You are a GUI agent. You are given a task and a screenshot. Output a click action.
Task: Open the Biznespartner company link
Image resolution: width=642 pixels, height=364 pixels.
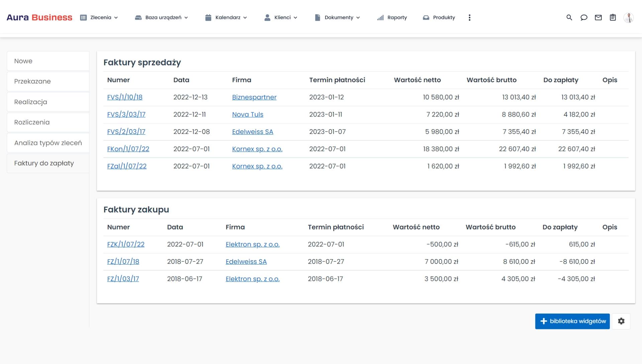[254, 97]
